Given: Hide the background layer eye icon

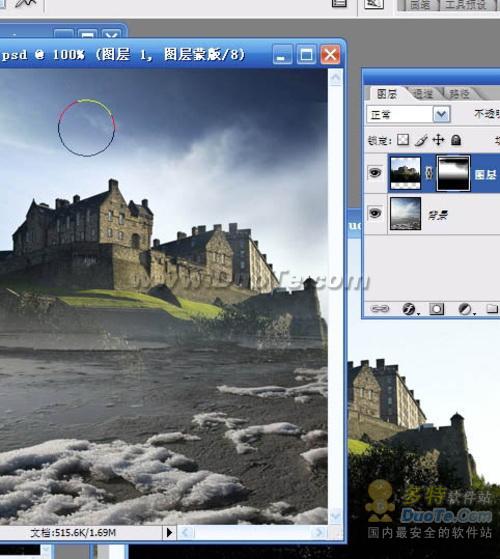Looking at the screenshot, I should (375, 213).
